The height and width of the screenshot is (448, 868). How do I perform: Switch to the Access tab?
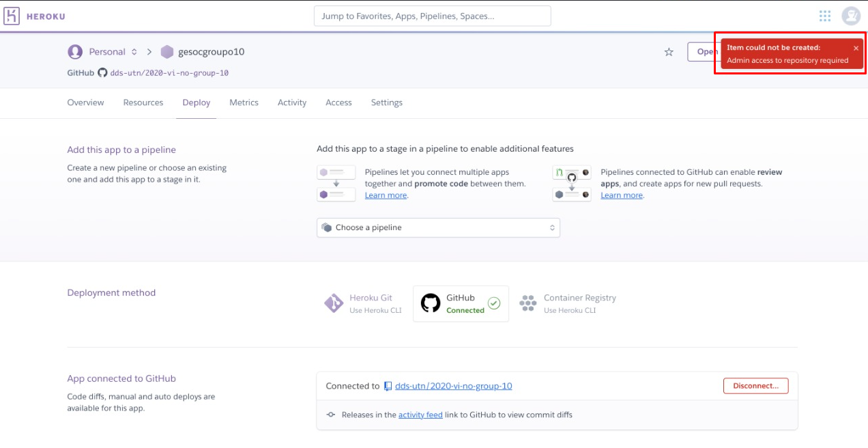click(338, 102)
